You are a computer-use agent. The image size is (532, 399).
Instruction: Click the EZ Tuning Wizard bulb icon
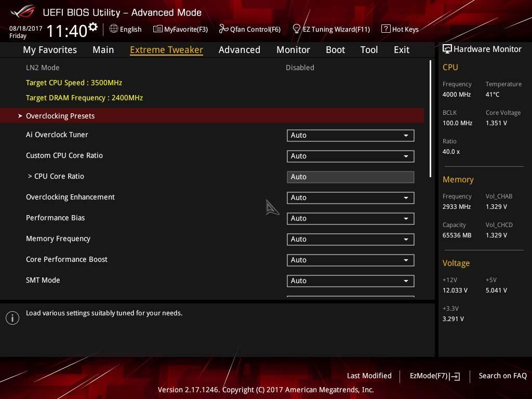click(x=297, y=29)
